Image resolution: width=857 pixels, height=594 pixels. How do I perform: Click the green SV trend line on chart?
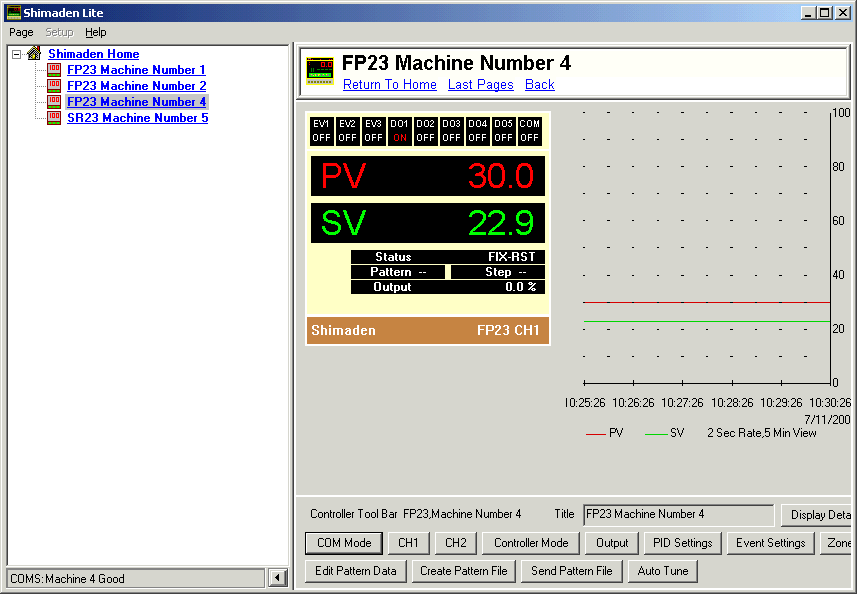706,321
